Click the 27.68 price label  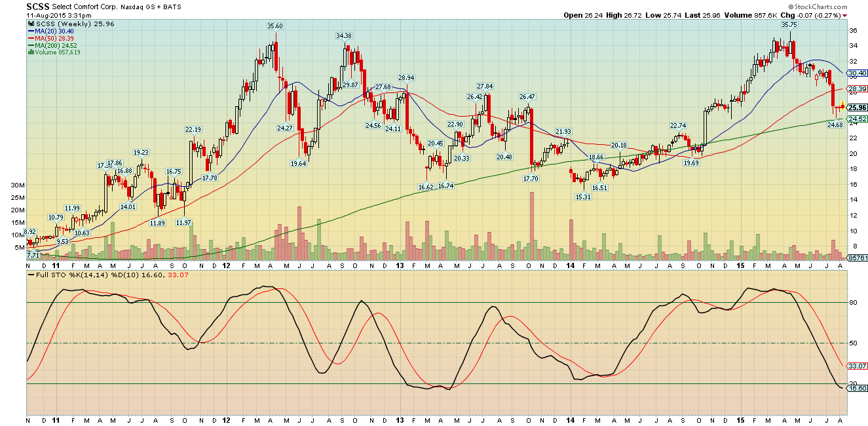click(x=383, y=87)
